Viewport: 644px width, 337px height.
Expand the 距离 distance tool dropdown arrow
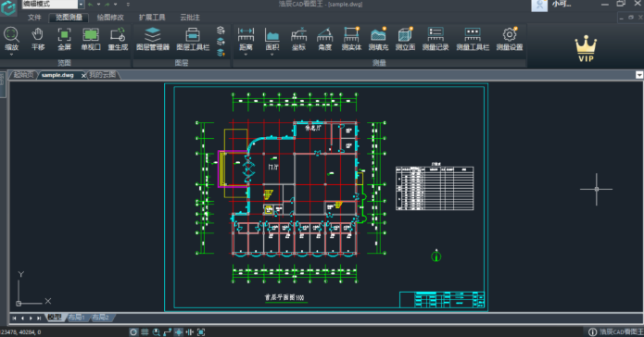246,55
